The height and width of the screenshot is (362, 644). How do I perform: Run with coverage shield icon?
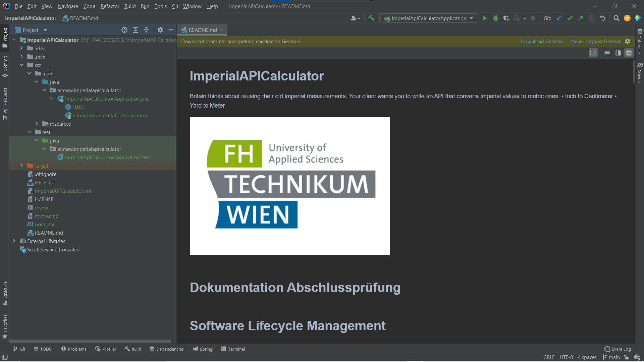click(x=506, y=18)
